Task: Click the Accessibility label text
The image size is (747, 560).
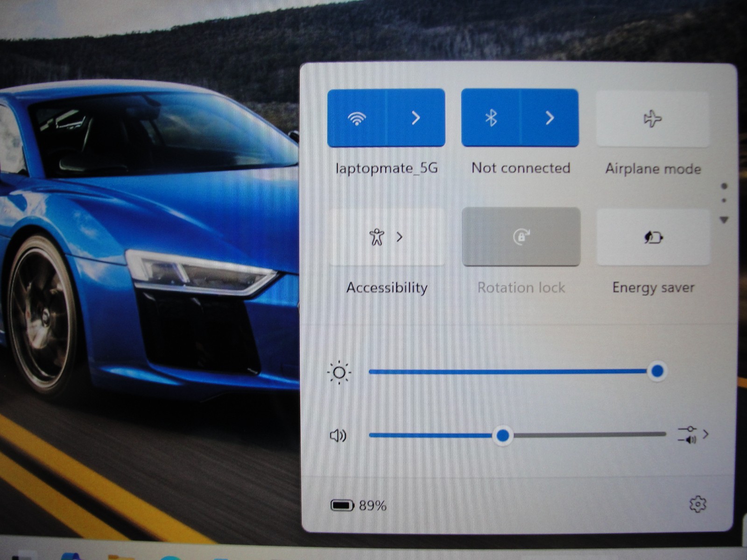Action: [387, 287]
